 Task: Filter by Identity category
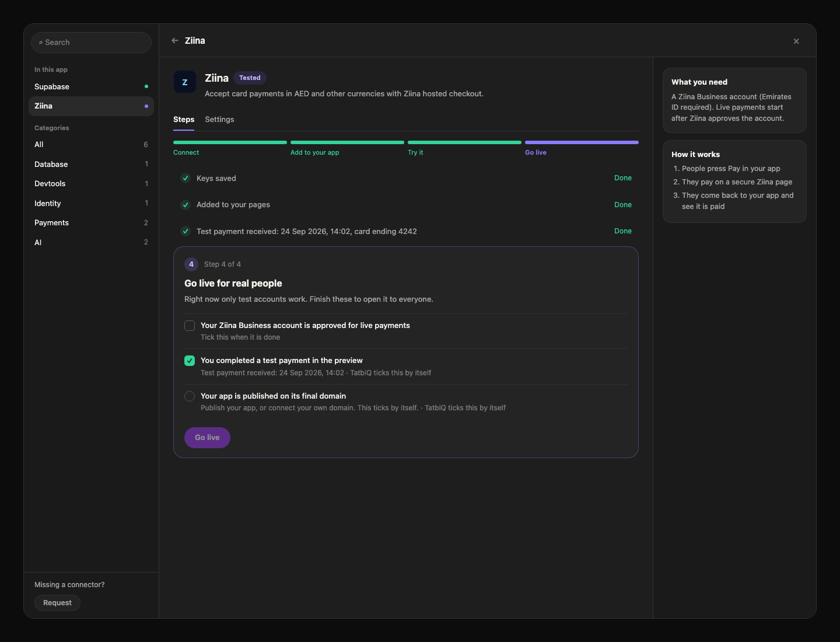[91, 204]
